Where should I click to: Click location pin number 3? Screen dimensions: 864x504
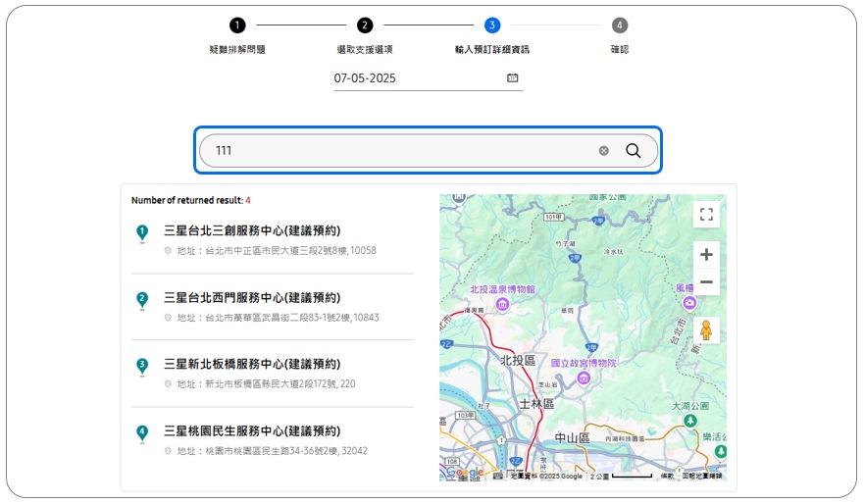(x=142, y=367)
